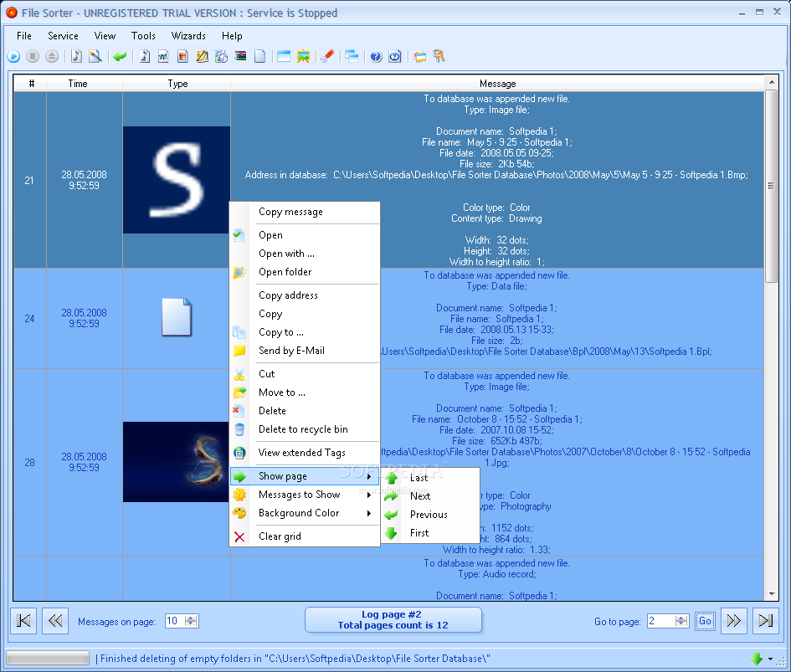
Task: Click the paintbrush document toolbar icon
Action: coord(95,57)
